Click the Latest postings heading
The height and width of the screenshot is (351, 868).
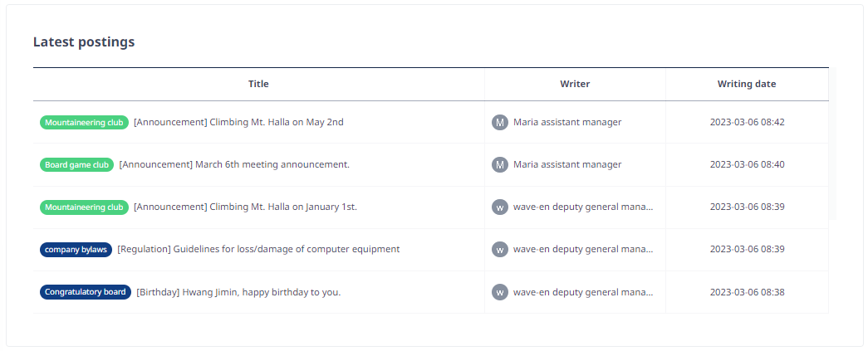84,42
